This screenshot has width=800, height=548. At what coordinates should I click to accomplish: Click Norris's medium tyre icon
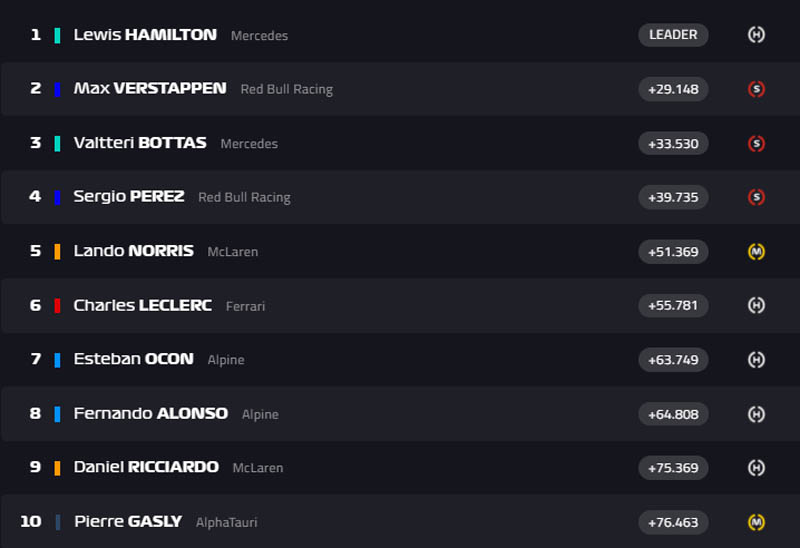pyautogui.click(x=756, y=251)
